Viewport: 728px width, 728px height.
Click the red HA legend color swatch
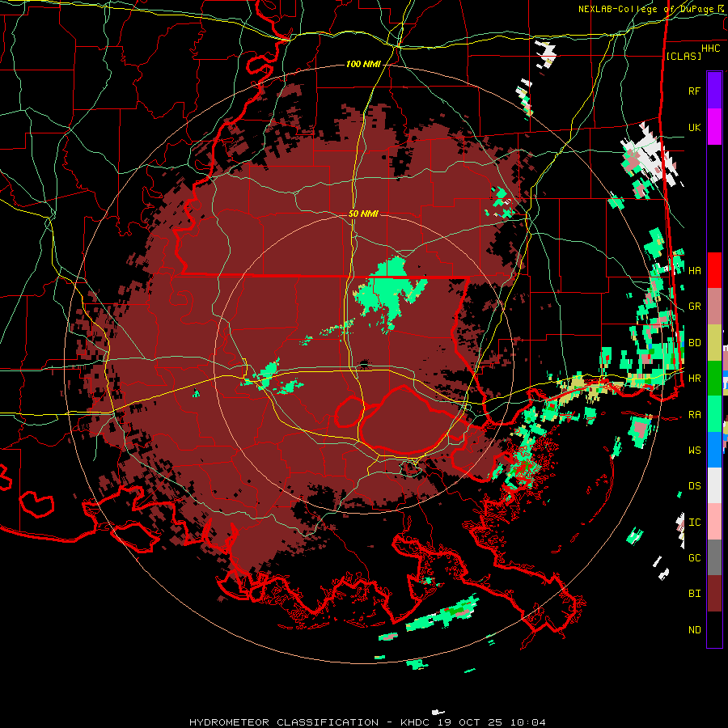pyautogui.click(x=714, y=270)
